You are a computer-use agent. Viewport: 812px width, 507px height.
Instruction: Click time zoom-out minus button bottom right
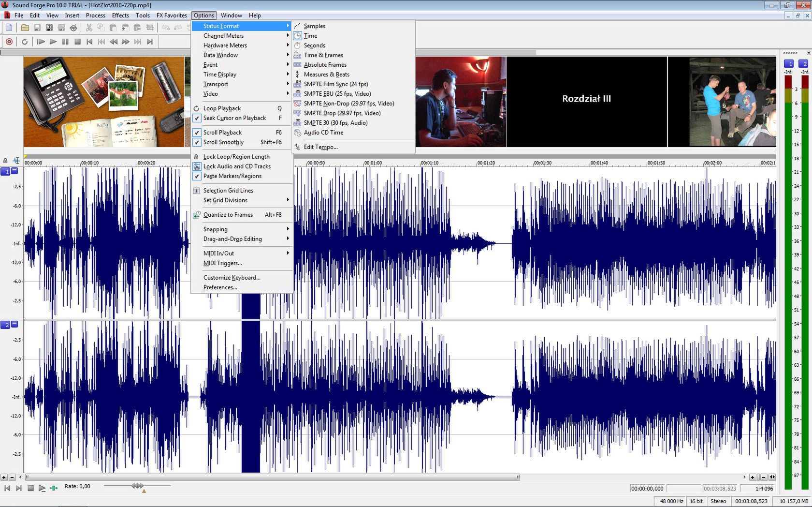point(764,477)
